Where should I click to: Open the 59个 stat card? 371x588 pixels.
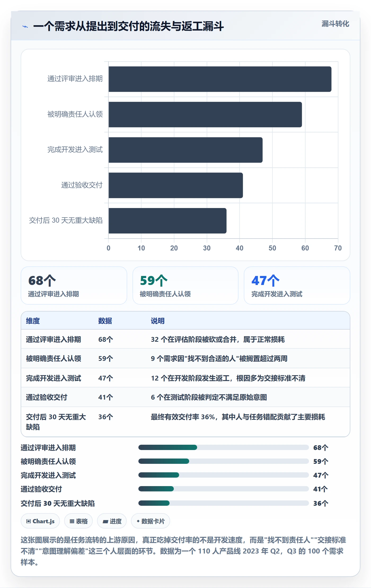coord(185,286)
